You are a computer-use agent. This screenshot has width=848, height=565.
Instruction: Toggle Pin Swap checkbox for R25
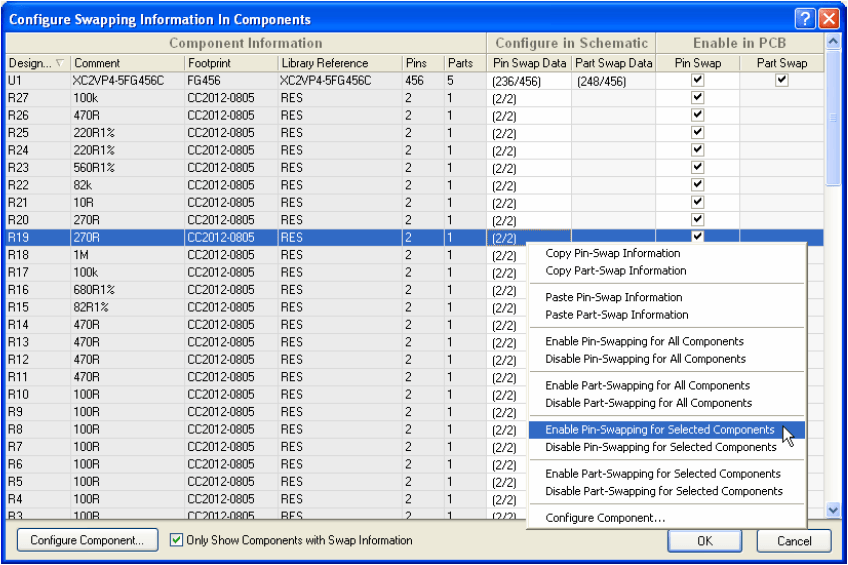coord(697,132)
